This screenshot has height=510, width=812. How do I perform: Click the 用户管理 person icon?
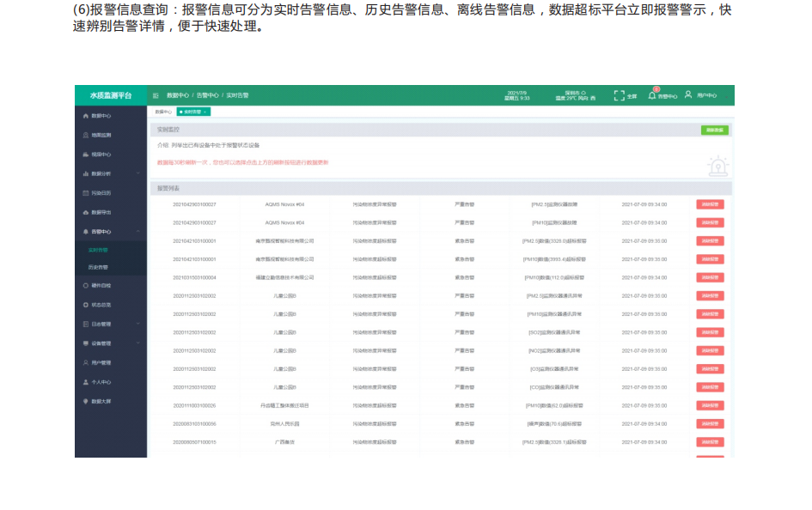(x=85, y=362)
